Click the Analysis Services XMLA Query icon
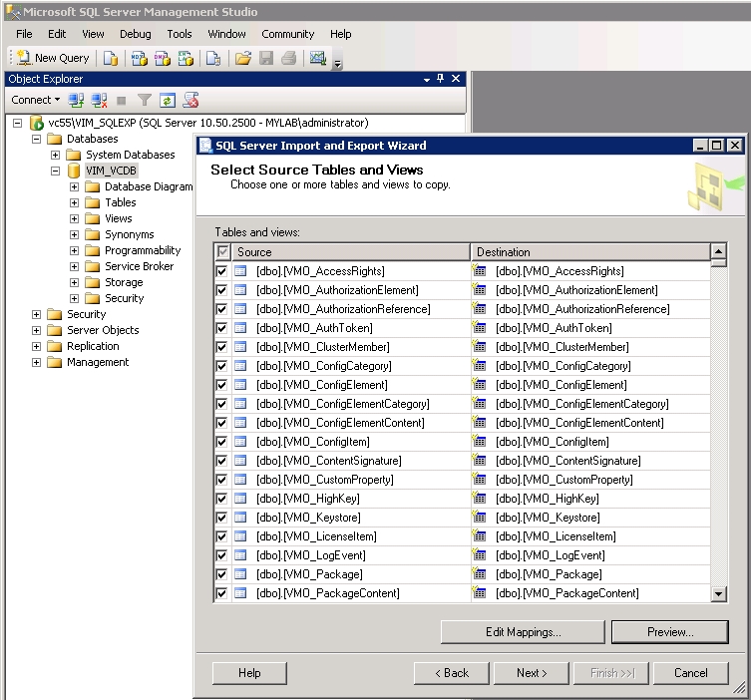 tap(186, 59)
